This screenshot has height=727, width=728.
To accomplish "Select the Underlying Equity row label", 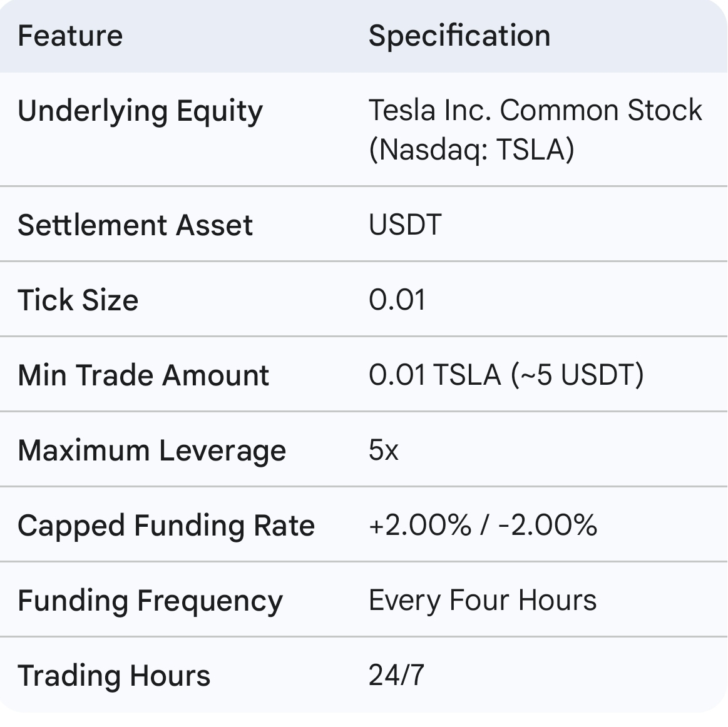I will pos(140,111).
